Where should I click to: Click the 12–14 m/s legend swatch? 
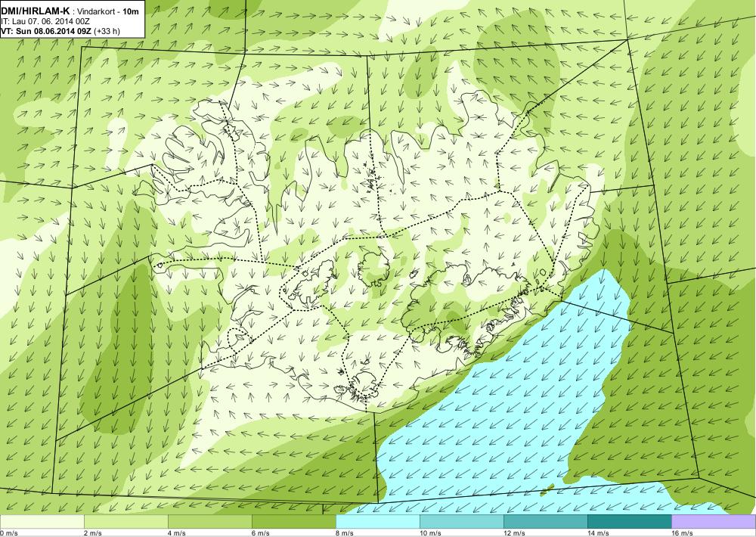tap(546, 522)
